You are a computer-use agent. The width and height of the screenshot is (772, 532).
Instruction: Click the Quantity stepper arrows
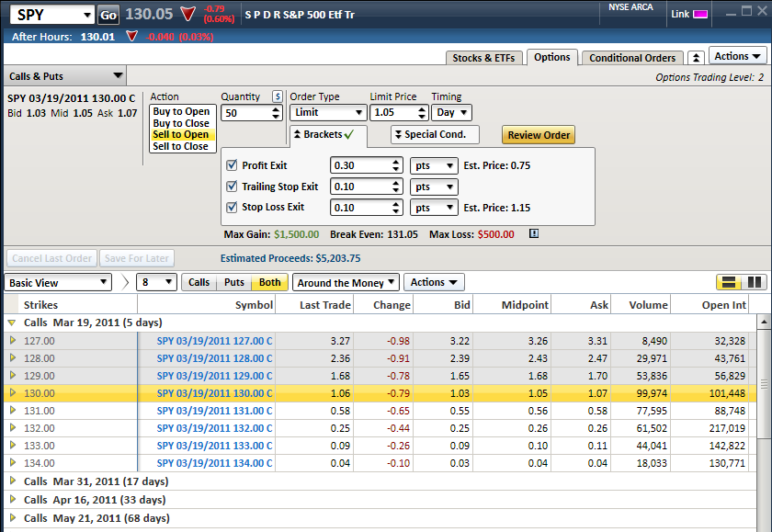point(276,113)
